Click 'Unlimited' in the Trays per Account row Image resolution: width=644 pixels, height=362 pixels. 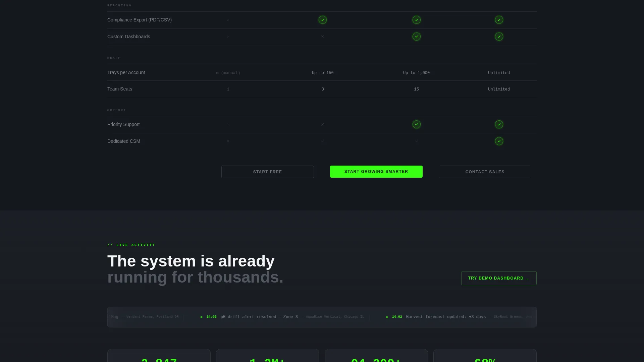click(499, 73)
